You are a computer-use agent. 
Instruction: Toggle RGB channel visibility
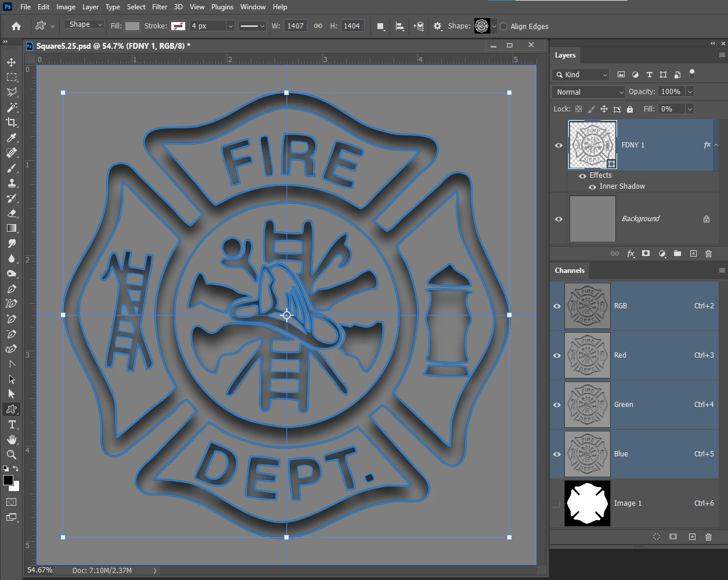557,306
